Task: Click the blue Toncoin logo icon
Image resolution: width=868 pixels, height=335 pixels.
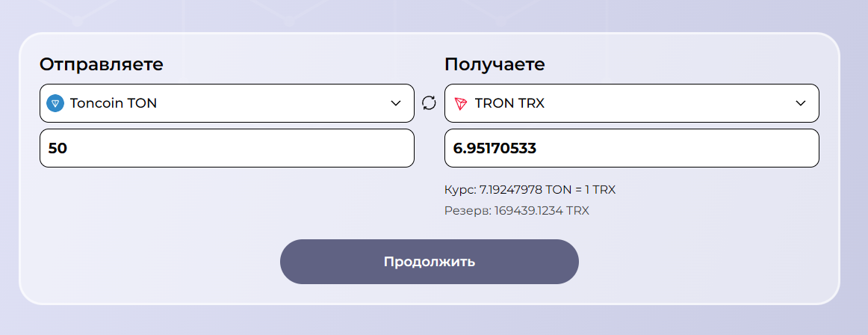Action: (55, 103)
